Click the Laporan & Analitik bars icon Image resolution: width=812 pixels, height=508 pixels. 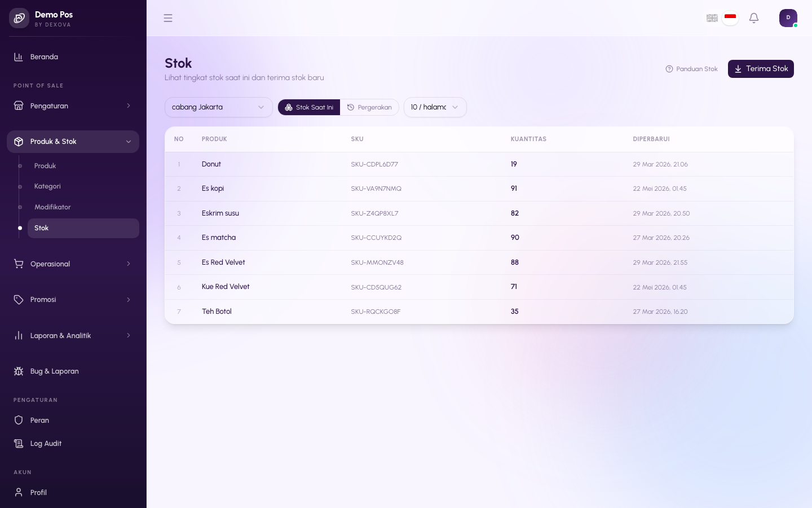point(19,335)
